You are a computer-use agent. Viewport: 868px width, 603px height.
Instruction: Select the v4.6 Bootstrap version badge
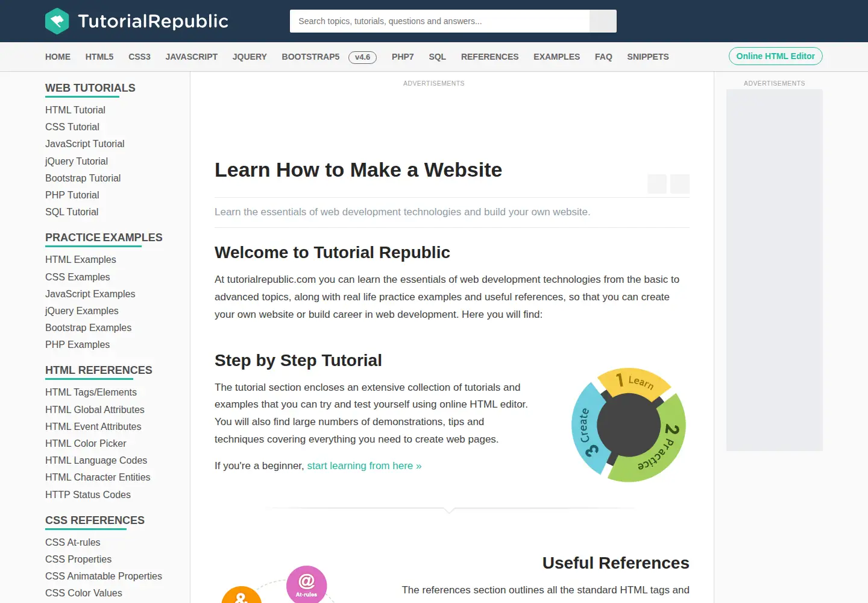click(x=362, y=57)
